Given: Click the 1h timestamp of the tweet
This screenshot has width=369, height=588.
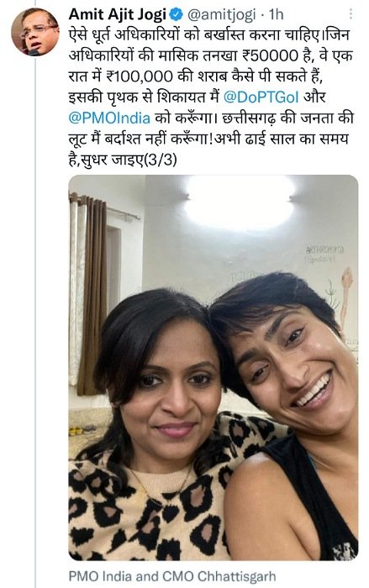Looking at the screenshot, I should (x=277, y=14).
